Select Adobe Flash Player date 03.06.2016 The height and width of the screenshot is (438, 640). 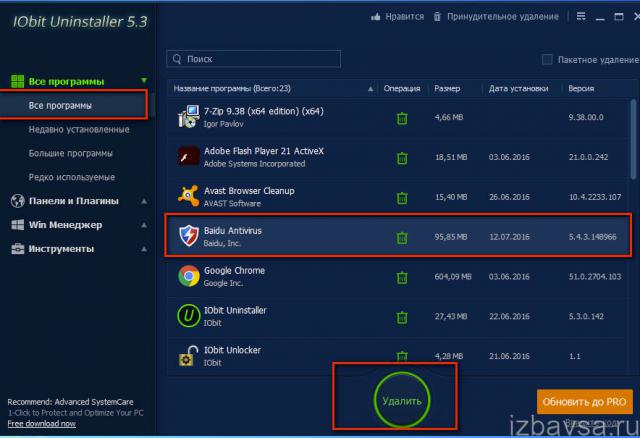509,157
